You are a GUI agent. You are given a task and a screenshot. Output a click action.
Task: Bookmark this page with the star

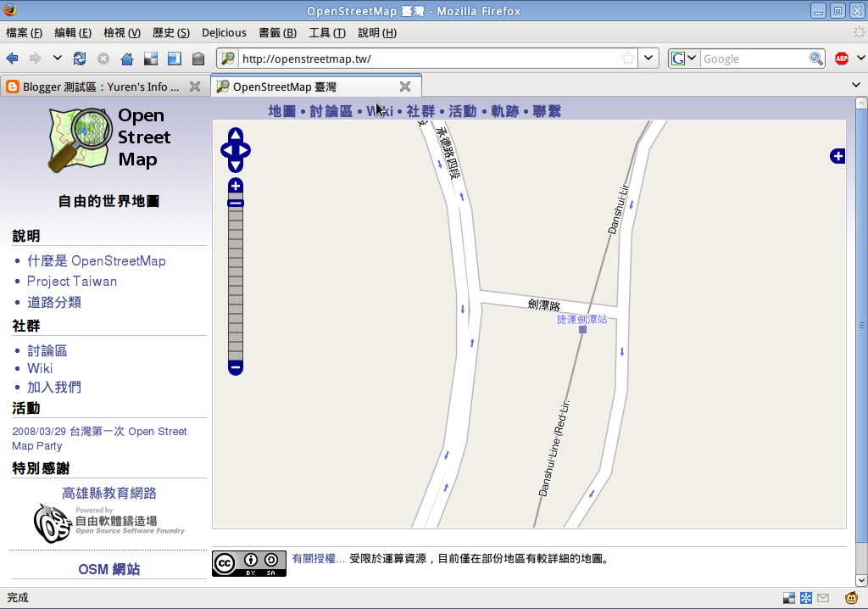(628, 59)
